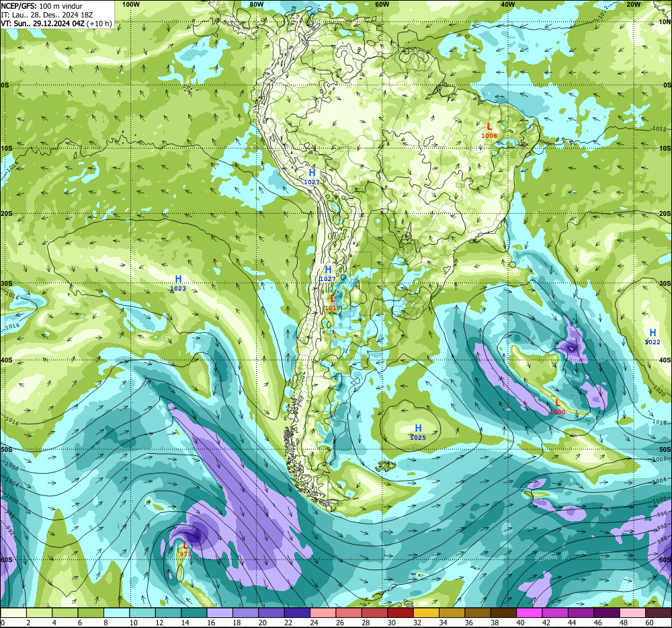Click the magenta 40 to 42 legend swatch
The height and width of the screenshot is (628, 672).
coord(530,613)
